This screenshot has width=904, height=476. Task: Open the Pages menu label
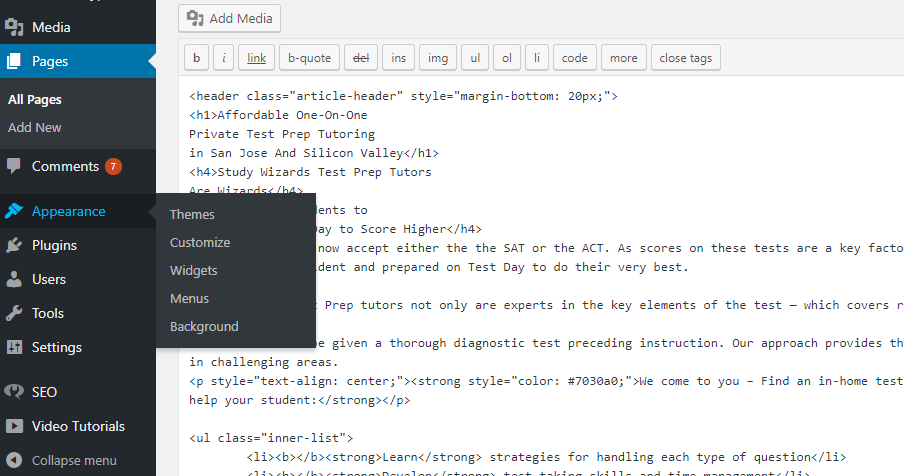[50, 61]
